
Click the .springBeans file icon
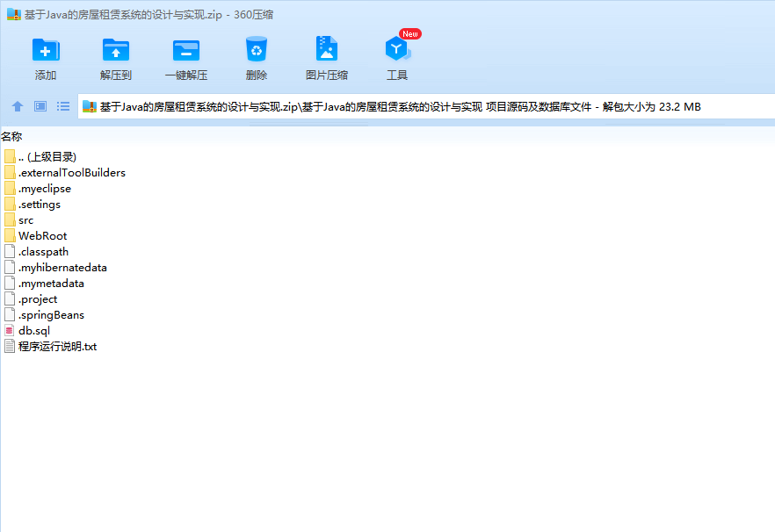pos(10,314)
